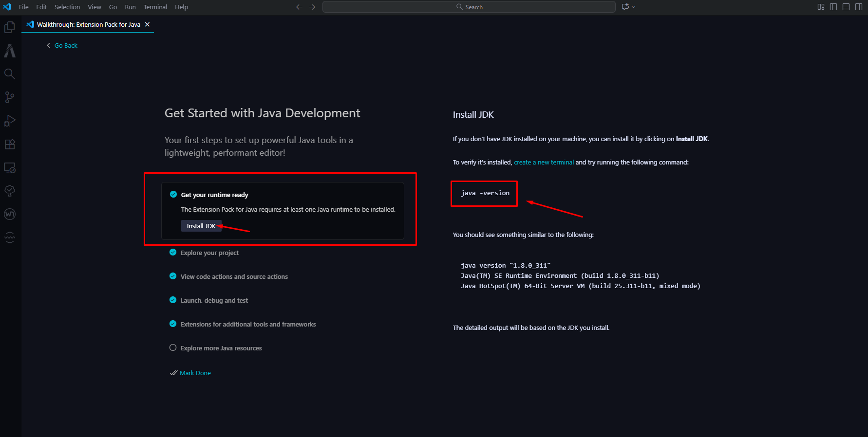This screenshot has height=437, width=868.
Task: Toggle the checkmark for View code actions step
Action: (173, 276)
